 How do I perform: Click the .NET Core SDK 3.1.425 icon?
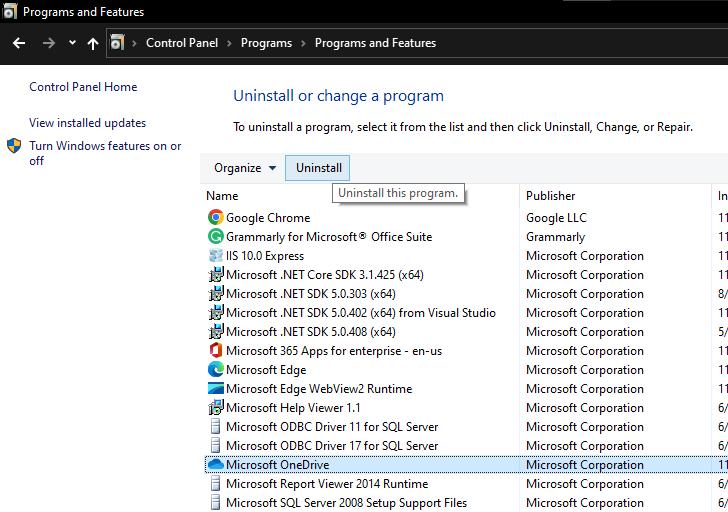pyautogui.click(x=215, y=275)
